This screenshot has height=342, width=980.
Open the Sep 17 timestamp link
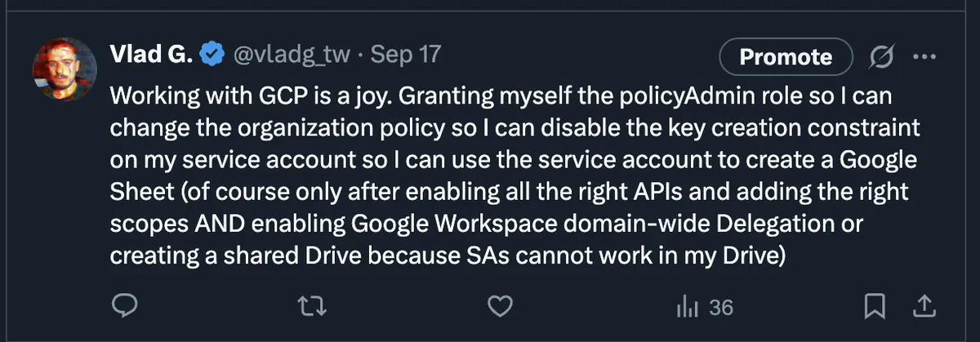click(x=406, y=55)
